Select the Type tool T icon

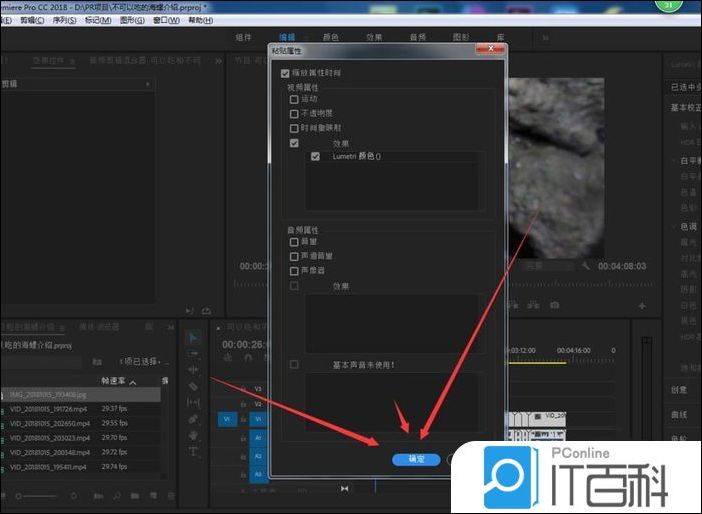[194, 451]
